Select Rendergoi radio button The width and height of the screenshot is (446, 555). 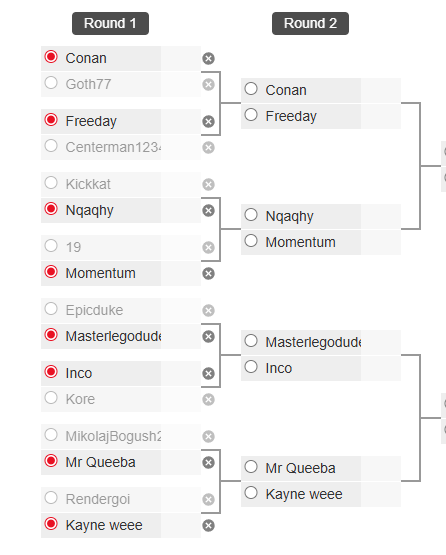(x=51, y=498)
